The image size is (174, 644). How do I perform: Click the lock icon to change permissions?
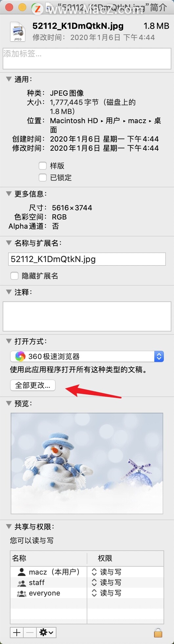[x=158, y=632]
